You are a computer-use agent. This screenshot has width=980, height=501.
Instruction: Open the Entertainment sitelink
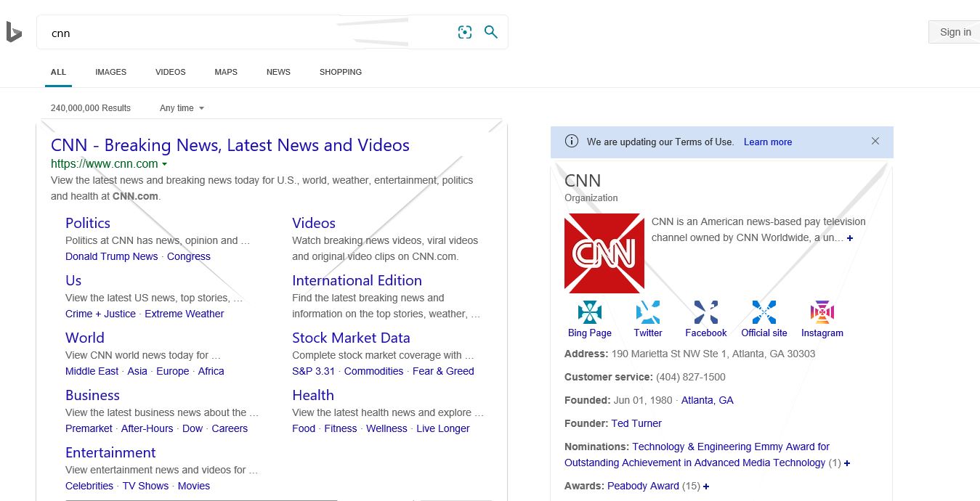pos(110,452)
